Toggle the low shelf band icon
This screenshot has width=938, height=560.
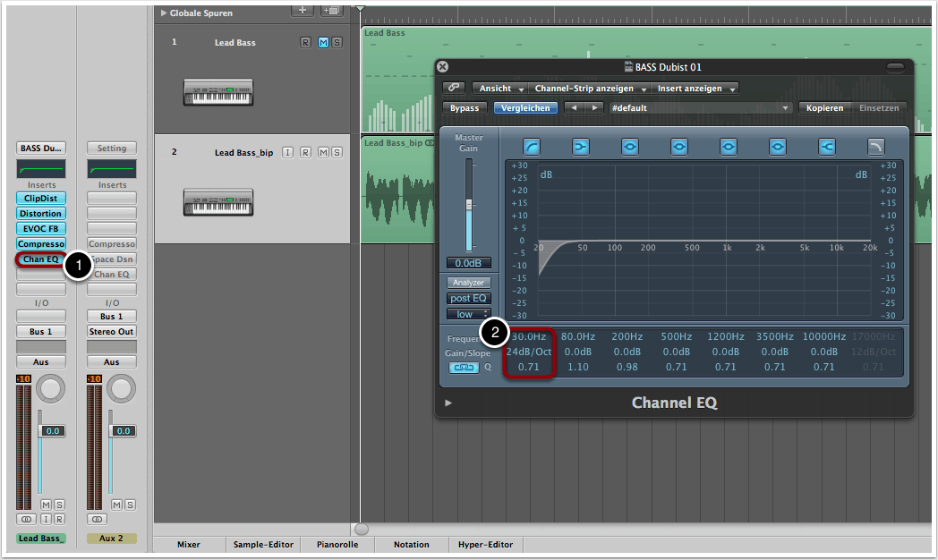point(581,147)
